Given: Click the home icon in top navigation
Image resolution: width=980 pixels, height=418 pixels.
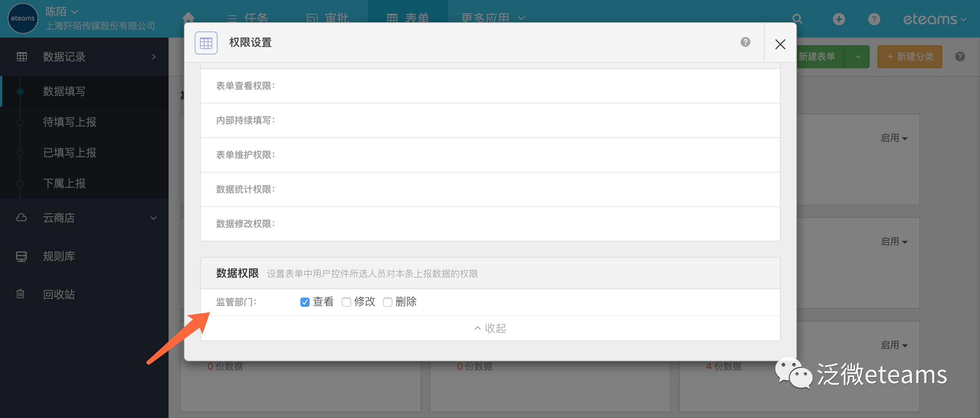Looking at the screenshot, I should [188, 17].
